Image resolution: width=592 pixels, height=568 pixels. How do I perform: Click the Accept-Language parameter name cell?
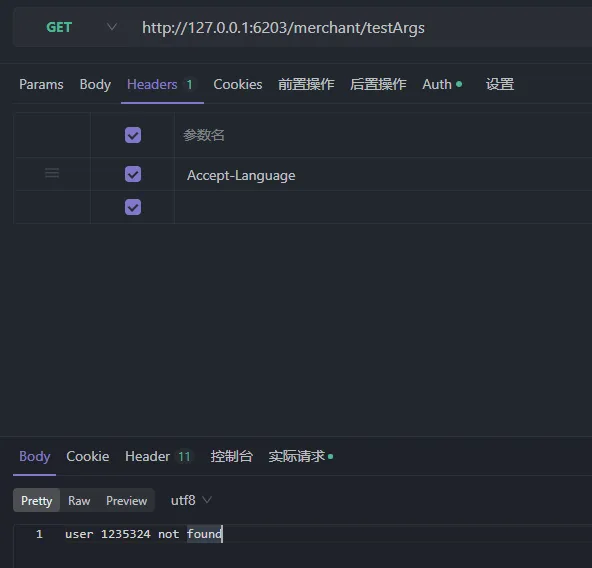coord(383,174)
